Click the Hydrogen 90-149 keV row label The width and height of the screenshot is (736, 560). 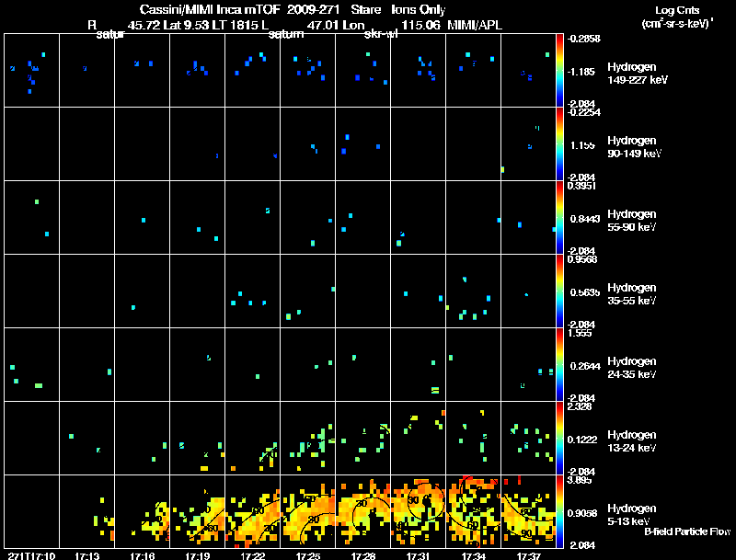click(635, 147)
